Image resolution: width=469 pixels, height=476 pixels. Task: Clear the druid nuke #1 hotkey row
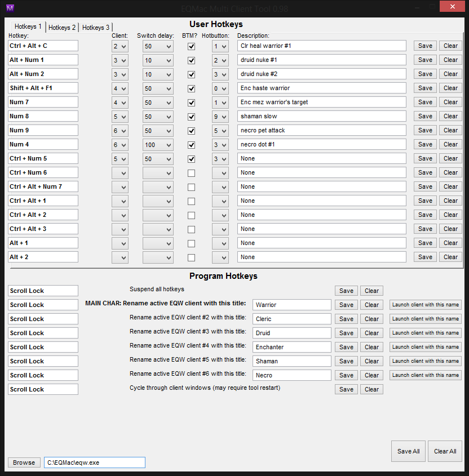coord(450,60)
